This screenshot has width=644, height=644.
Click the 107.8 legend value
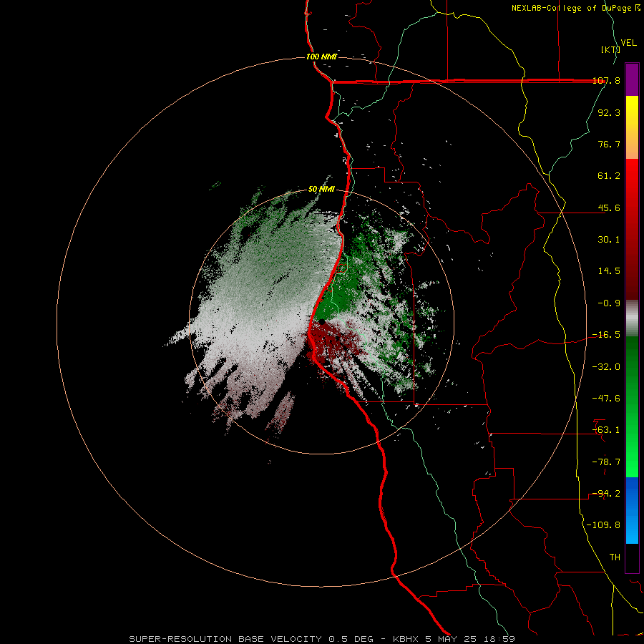(x=606, y=80)
